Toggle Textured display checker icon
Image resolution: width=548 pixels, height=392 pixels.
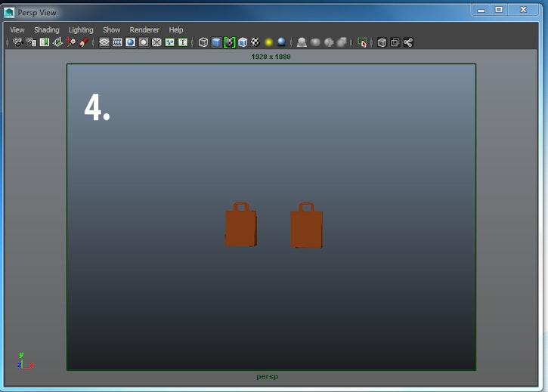click(255, 42)
